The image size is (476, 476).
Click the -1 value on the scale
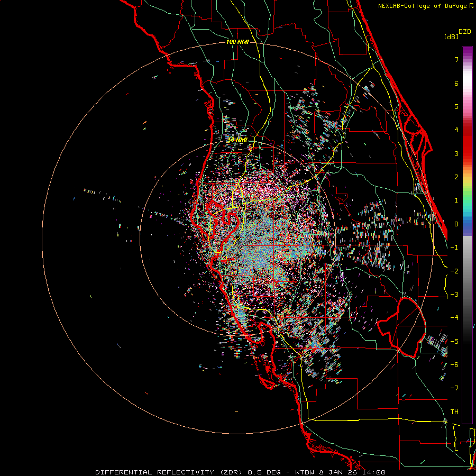454,248
